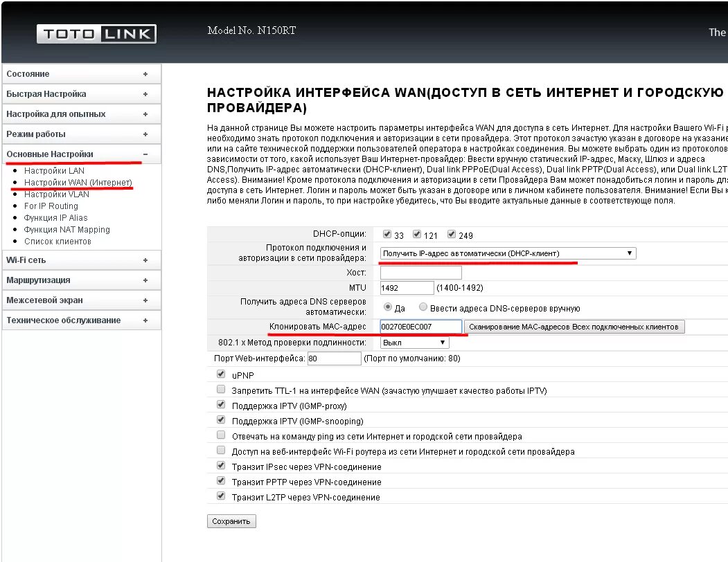Toggle IPTV IGMP-snooping support checkbox

point(221,419)
